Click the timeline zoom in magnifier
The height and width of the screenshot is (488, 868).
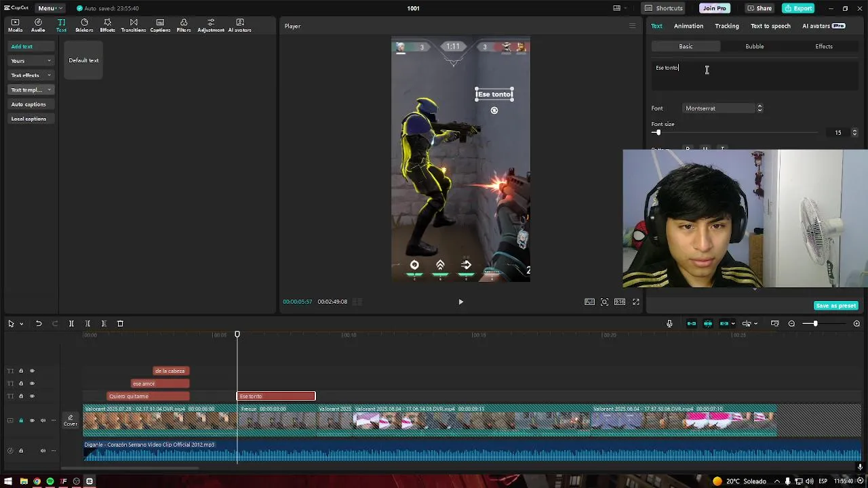[856, 324]
